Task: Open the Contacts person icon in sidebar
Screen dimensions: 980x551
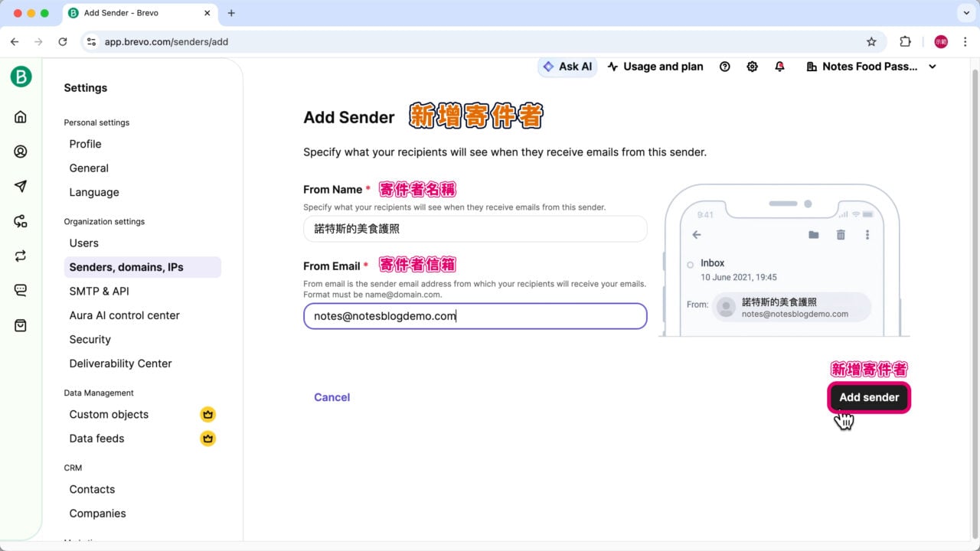Action: (21, 152)
